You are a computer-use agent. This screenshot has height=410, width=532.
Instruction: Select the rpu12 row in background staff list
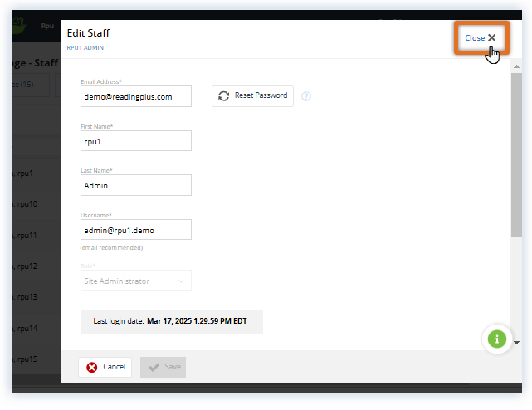point(36,266)
